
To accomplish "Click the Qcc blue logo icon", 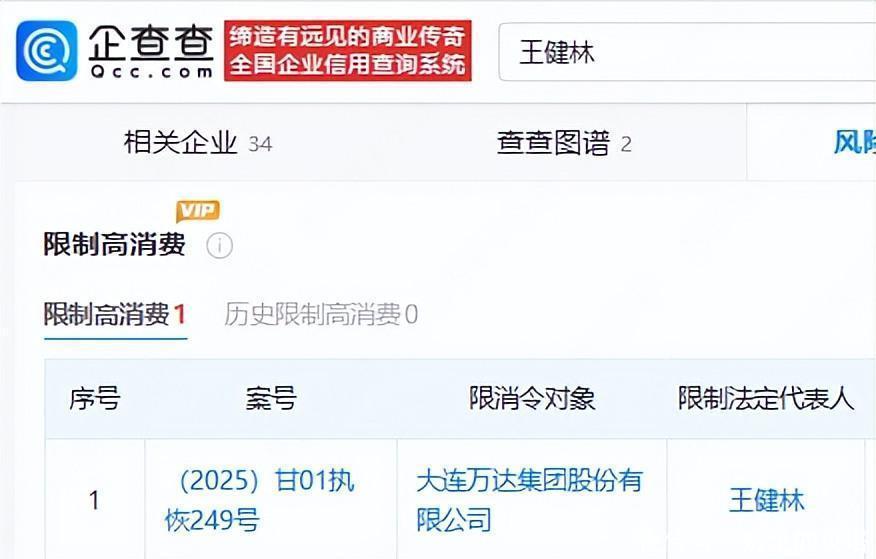I will [47, 51].
